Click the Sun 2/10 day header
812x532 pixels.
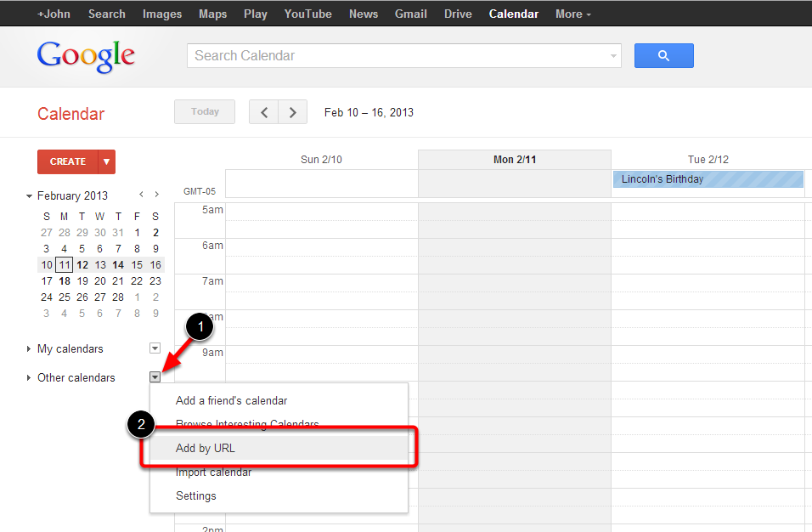pyautogui.click(x=321, y=160)
